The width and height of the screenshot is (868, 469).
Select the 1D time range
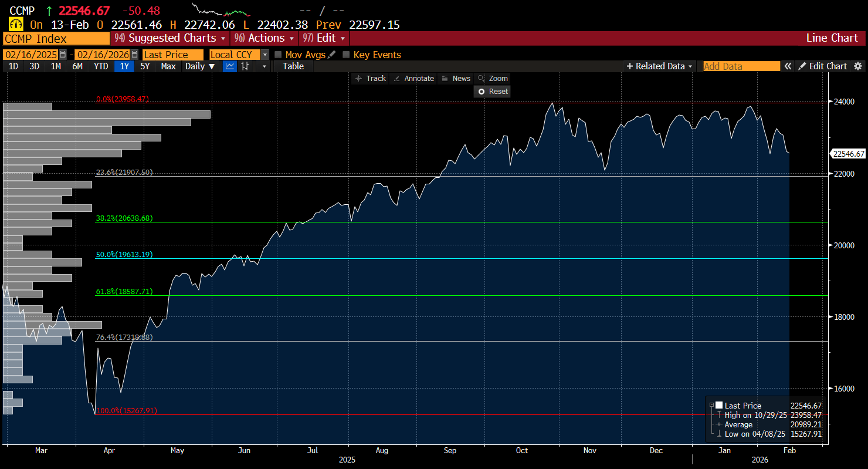[13, 66]
